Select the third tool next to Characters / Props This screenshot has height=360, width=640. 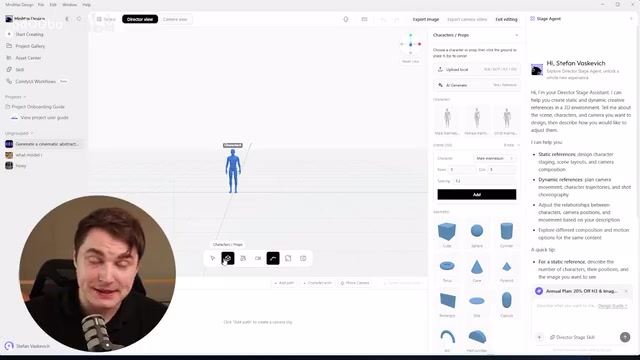(243, 258)
